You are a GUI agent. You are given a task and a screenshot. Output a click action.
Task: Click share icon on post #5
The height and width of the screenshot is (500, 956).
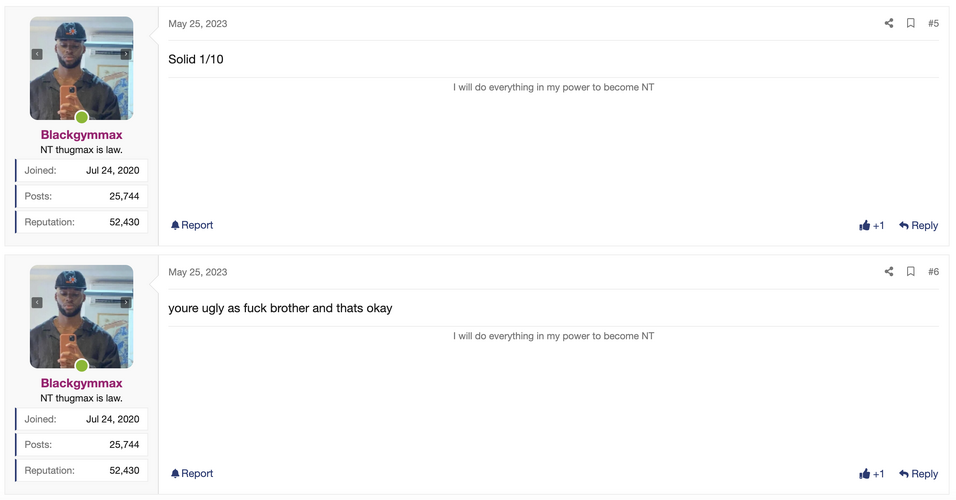[889, 23]
